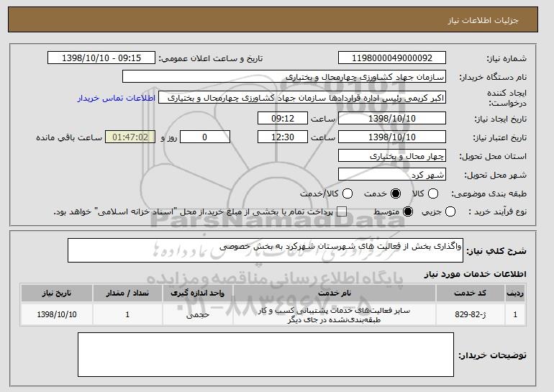The width and height of the screenshot is (554, 392).
Task: Select the کالا/خدمت radio button
Action: 348,193
